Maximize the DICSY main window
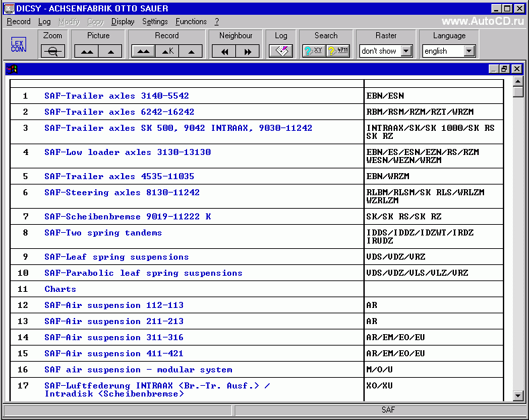529x420 pixels. pyautogui.click(x=507, y=9)
